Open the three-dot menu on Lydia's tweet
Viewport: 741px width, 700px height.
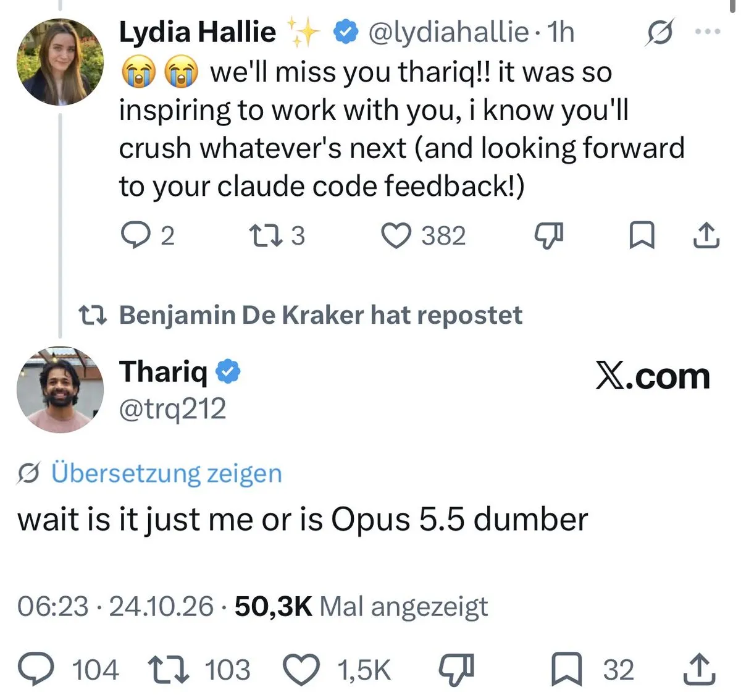click(x=708, y=31)
